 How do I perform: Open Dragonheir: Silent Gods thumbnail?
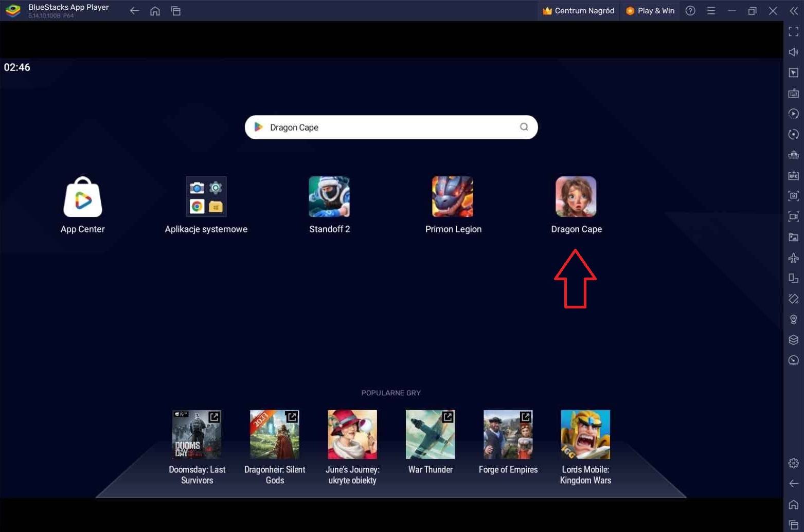275,434
